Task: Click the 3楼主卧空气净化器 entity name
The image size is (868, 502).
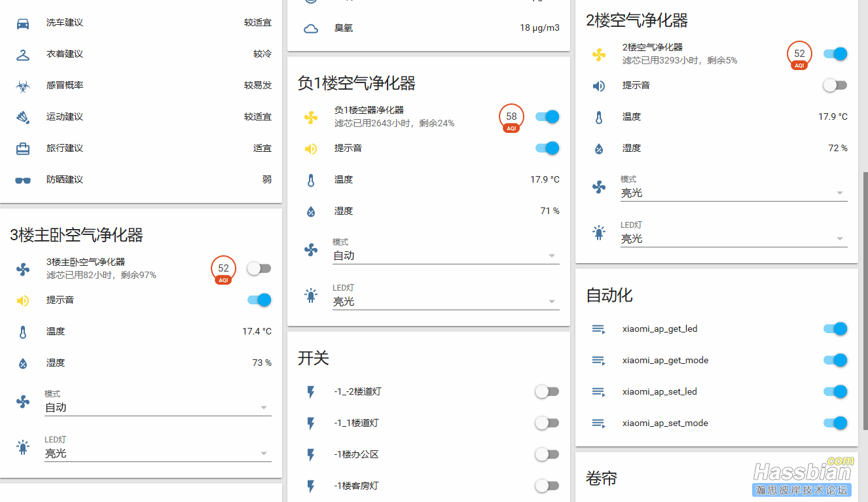Action: point(86,262)
